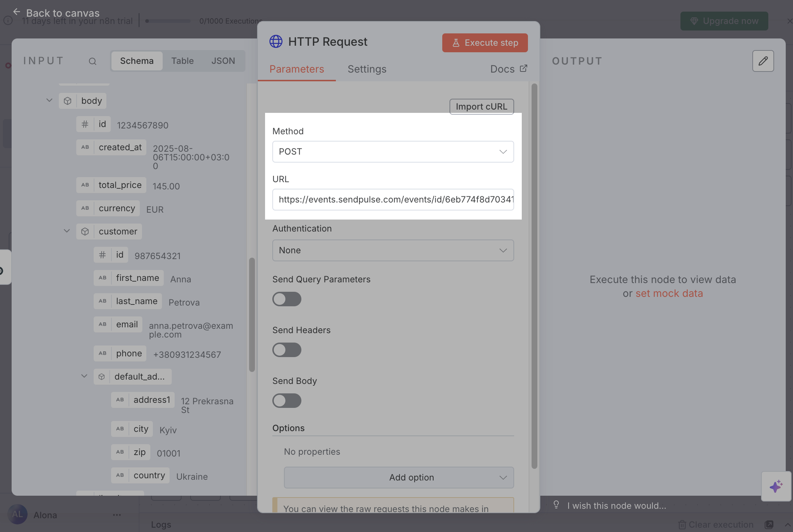Click the default_ad... object cube icon
The image size is (793, 532).
click(102, 377)
